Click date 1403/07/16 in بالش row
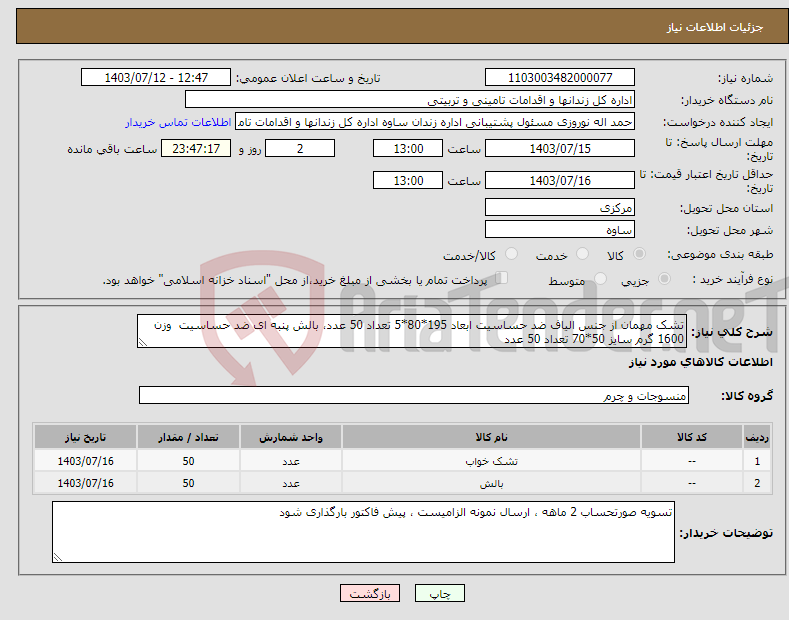This screenshot has width=789, height=620. (x=86, y=483)
